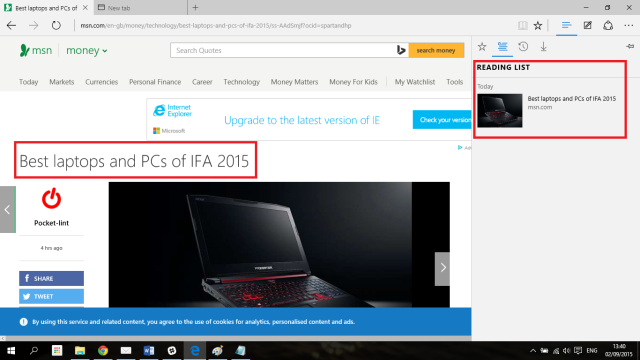640x360 pixels.
Task: Open saved IFA 2015 reading list item
Action: point(550,110)
